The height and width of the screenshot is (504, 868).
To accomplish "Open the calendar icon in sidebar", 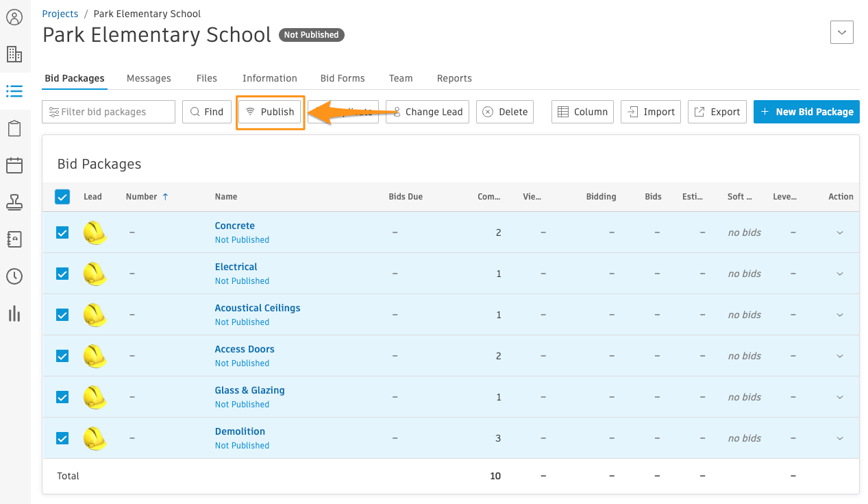I will (14, 165).
